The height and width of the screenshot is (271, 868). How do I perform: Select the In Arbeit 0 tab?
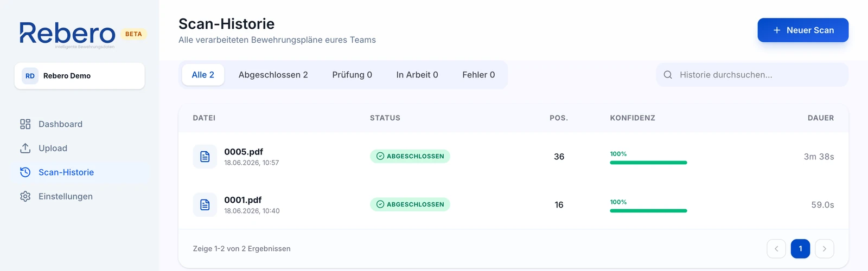point(417,75)
